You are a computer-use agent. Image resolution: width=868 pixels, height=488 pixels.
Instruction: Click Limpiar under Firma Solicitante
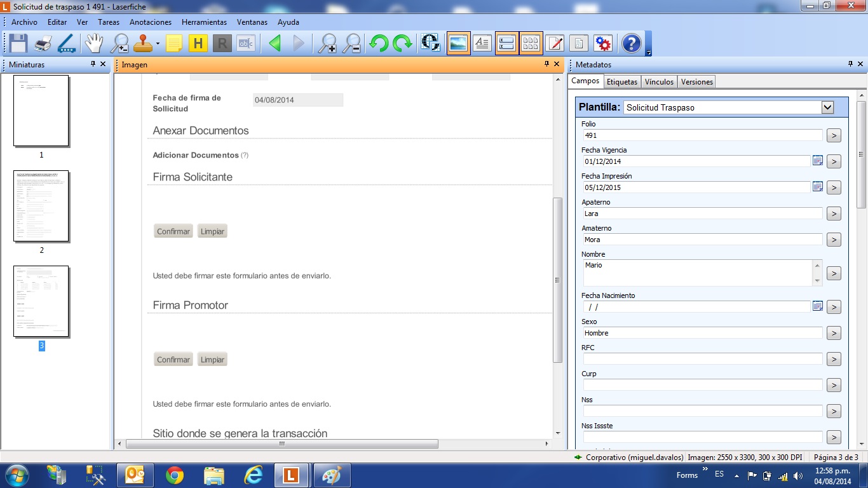tap(212, 231)
